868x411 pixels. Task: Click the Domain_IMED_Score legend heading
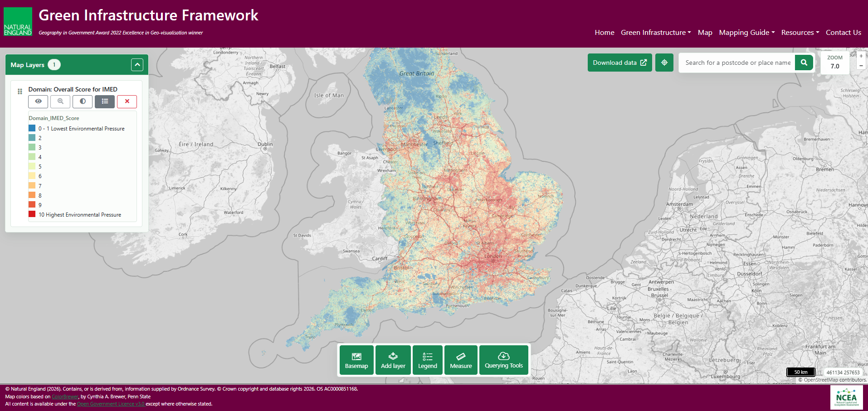click(54, 118)
